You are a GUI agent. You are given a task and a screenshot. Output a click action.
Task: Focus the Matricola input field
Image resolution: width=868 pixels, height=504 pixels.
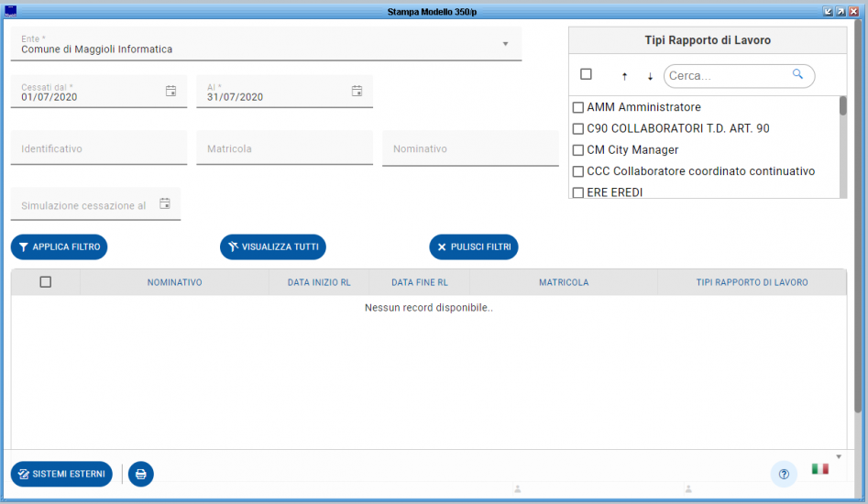click(x=284, y=148)
